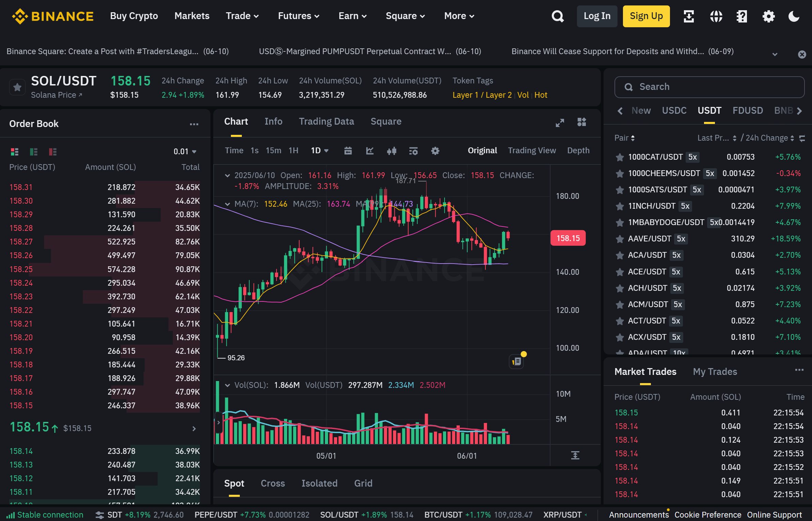Open the download app icon in top bar

(x=688, y=16)
